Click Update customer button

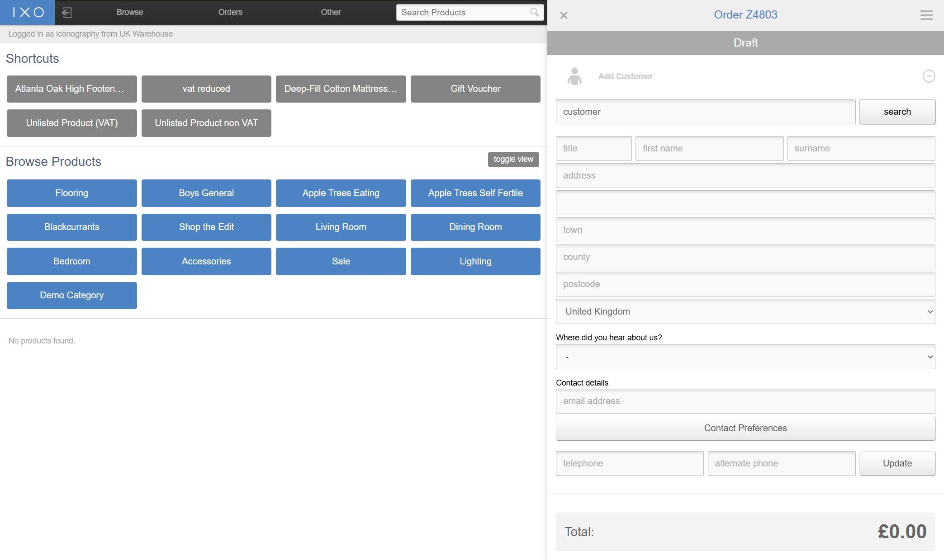pos(897,463)
